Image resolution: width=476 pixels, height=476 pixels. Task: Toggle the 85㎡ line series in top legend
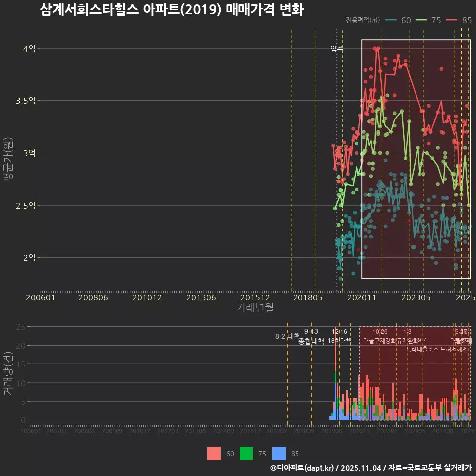[467, 20]
